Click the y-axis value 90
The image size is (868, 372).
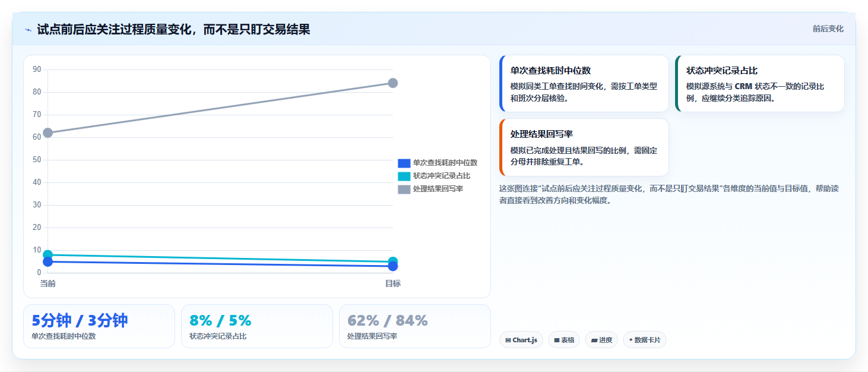[x=37, y=70]
